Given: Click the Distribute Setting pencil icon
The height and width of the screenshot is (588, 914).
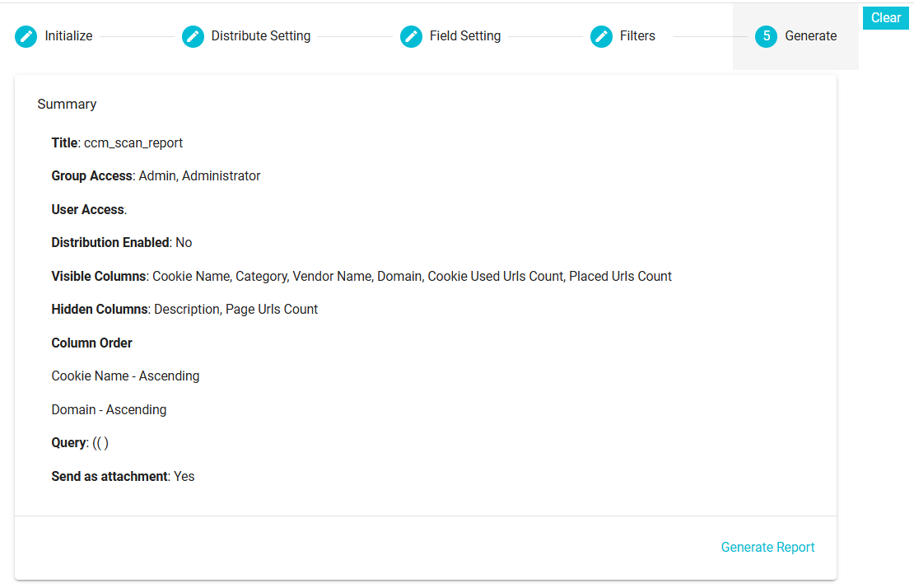Looking at the screenshot, I should [193, 36].
